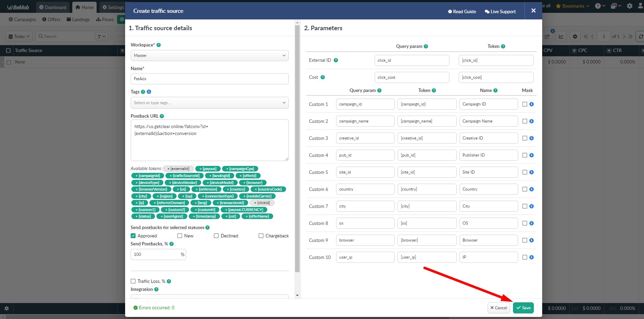Screen dimensions: 644x319
Task: Open the Read Guide link
Action: pyautogui.click(x=462, y=11)
